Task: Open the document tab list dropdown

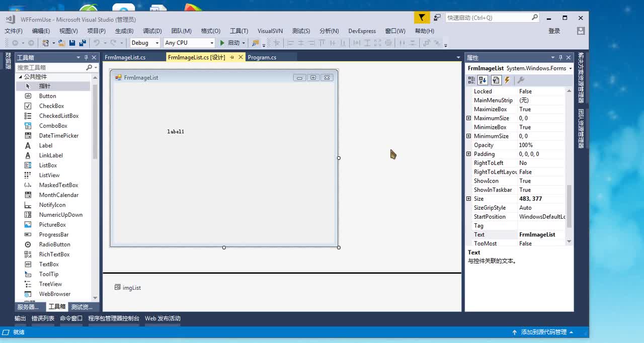Action: pos(458,57)
